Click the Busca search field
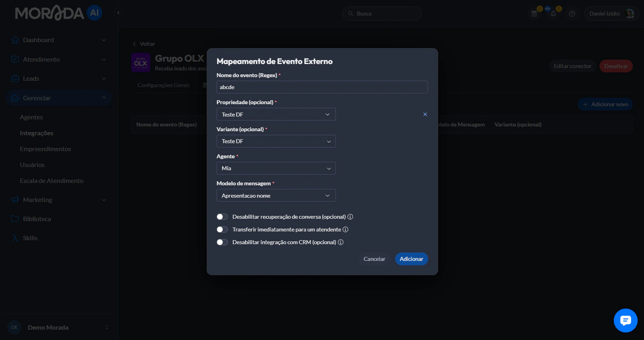 coord(382,14)
